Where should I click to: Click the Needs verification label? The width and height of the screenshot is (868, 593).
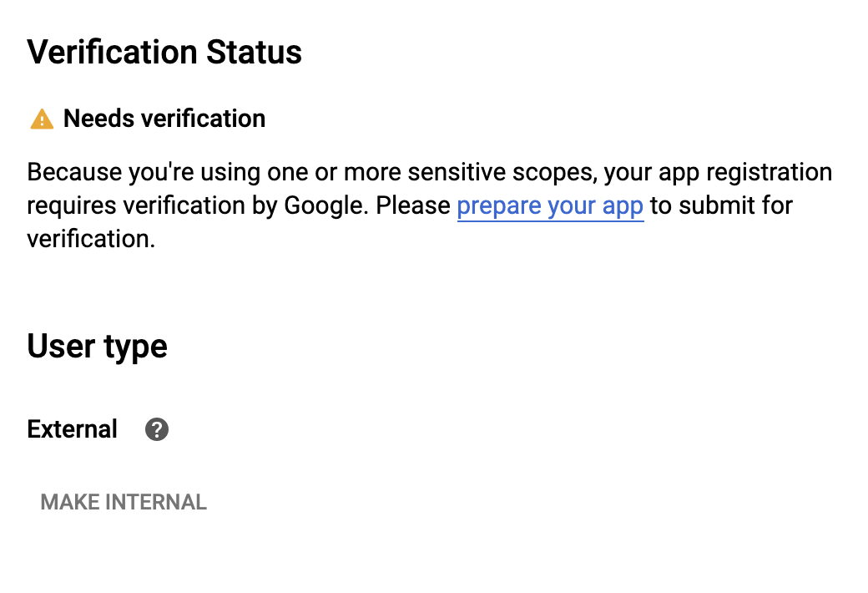click(x=164, y=119)
